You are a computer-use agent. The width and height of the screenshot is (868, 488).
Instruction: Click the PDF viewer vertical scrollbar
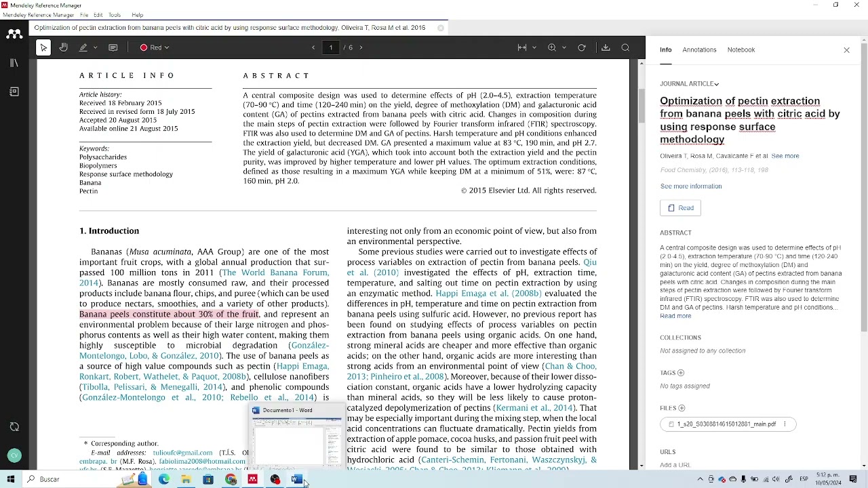pos(642,105)
